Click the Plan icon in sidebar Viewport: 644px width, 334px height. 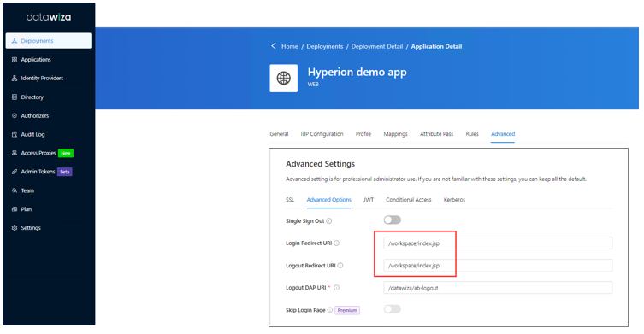click(x=15, y=208)
